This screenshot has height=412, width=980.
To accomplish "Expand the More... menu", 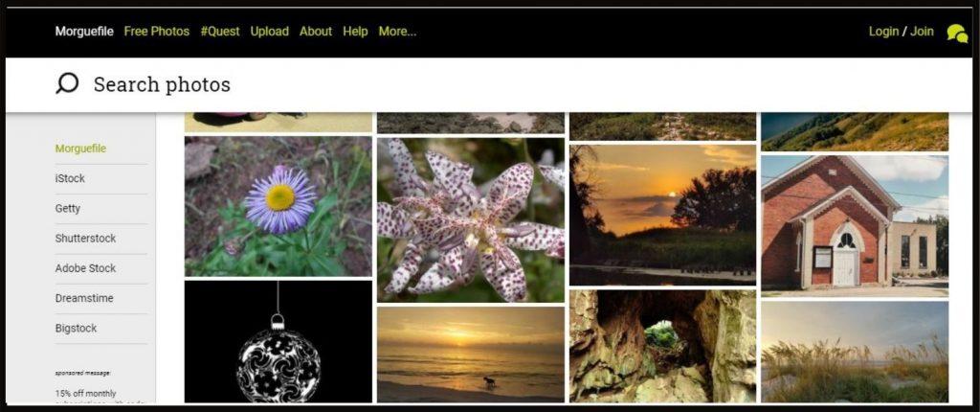I will 397,32.
